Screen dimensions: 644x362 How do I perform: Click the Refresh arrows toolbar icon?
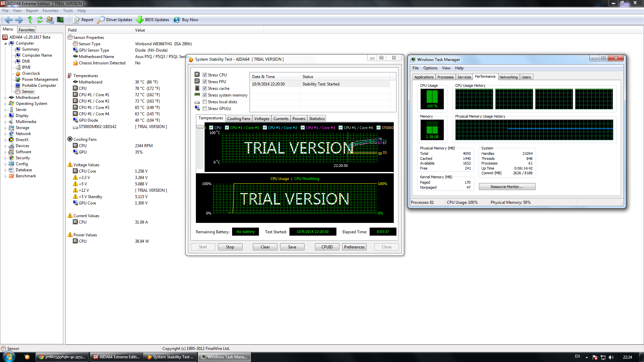(x=40, y=20)
